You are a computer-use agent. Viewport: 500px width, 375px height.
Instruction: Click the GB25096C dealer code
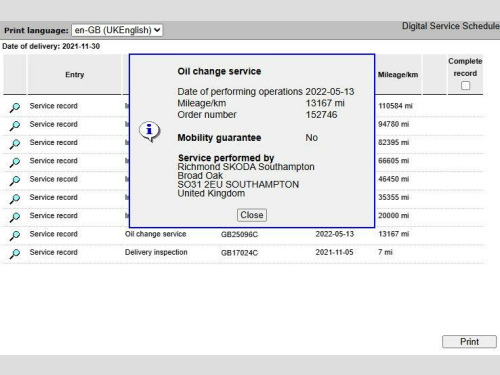(239, 234)
